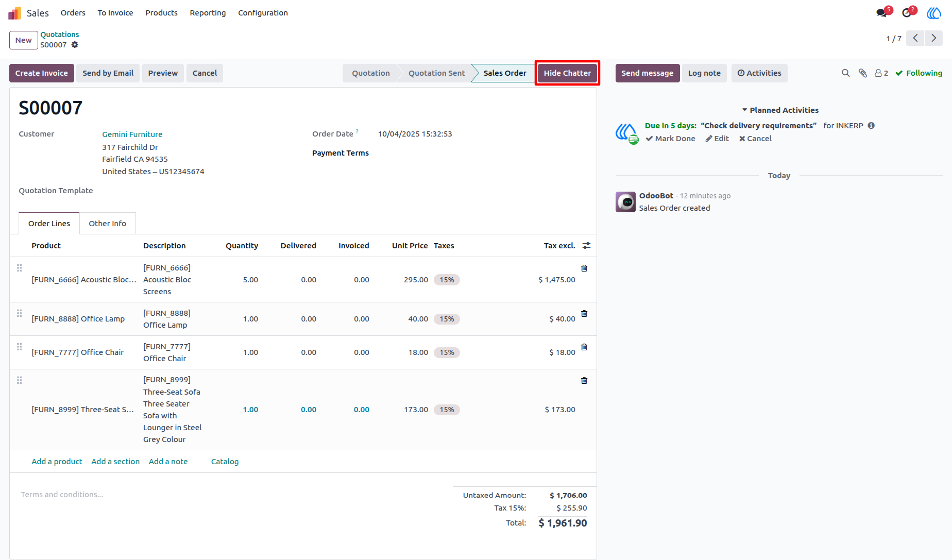Click the New record button

click(x=24, y=40)
